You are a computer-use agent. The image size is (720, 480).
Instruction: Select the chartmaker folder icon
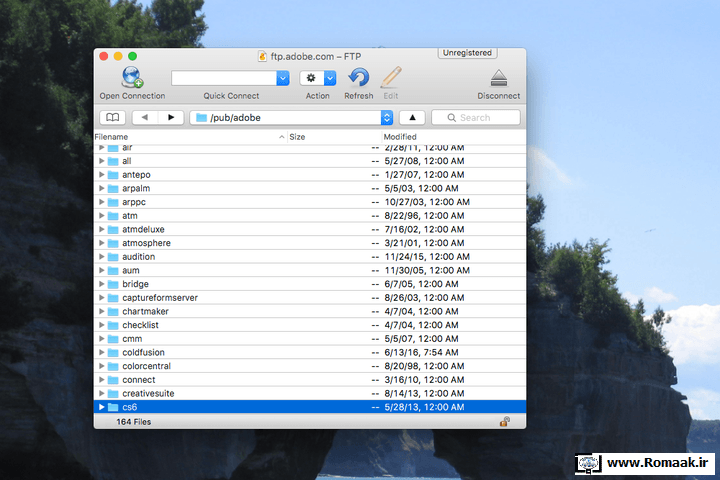113,311
